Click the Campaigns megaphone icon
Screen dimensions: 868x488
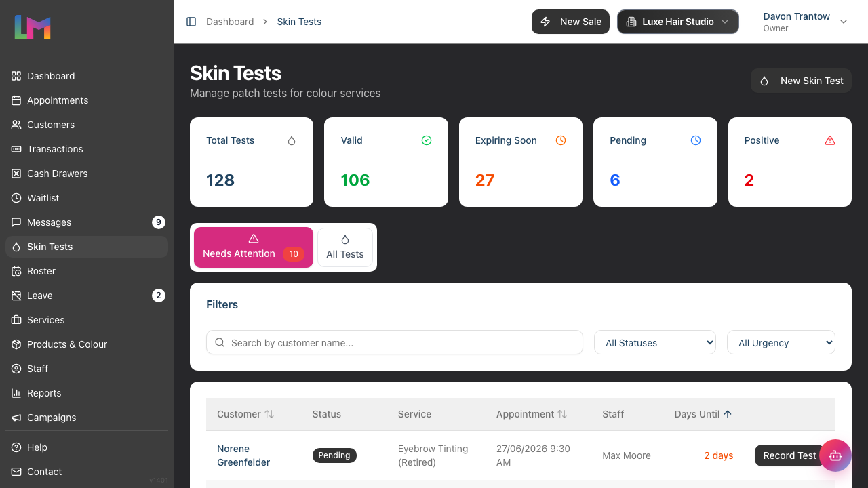coord(16,418)
